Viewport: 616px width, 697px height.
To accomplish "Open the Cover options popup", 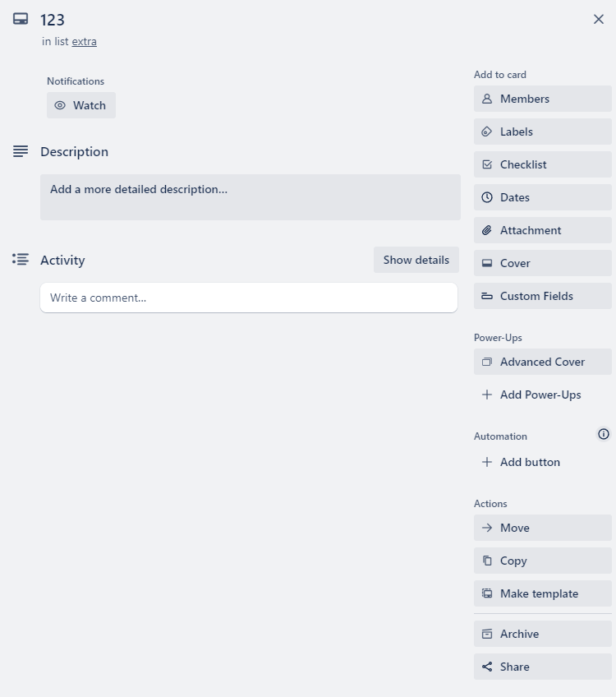I will pos(542,263).
